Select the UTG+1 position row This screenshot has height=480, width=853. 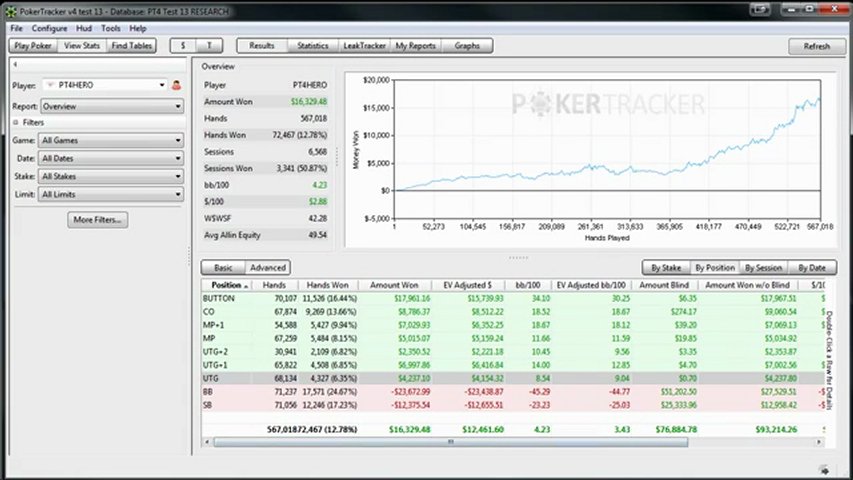coord(513,365)
